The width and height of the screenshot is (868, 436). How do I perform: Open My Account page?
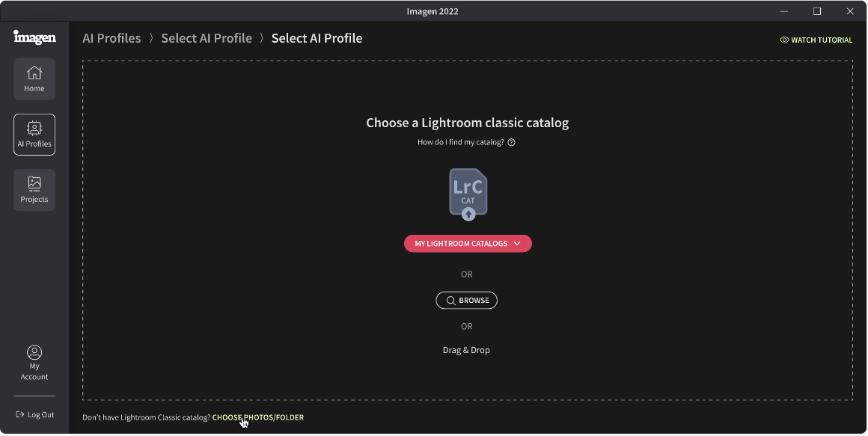[34, 363]
